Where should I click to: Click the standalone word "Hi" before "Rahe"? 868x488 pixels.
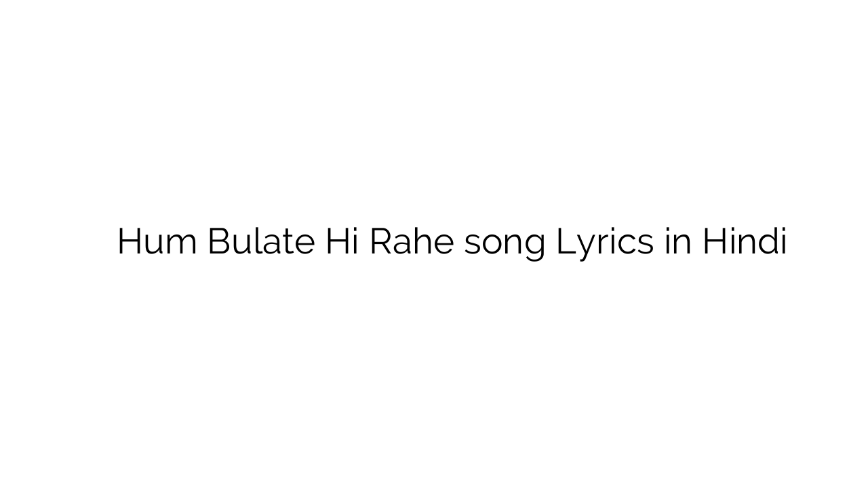(342, 242)
